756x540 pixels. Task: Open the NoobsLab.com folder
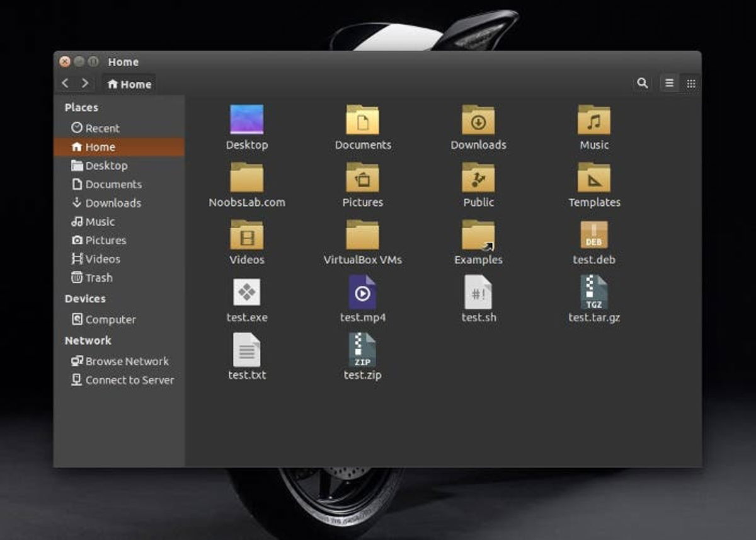tap(247, 177)
